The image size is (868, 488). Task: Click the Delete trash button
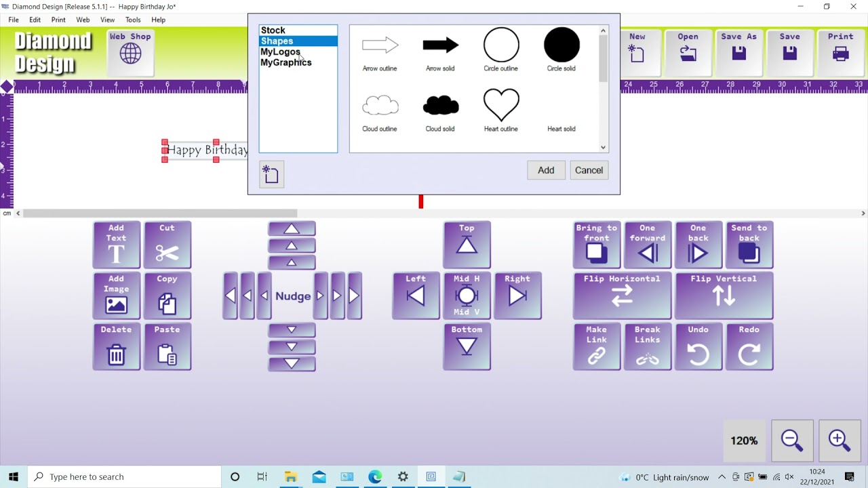117,346
